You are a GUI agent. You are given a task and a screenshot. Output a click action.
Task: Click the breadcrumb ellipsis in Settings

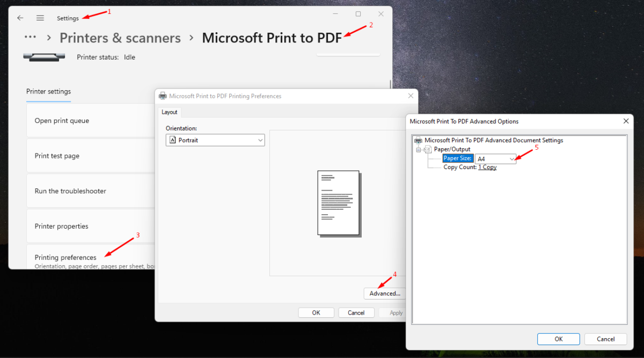tap(31, 38)
